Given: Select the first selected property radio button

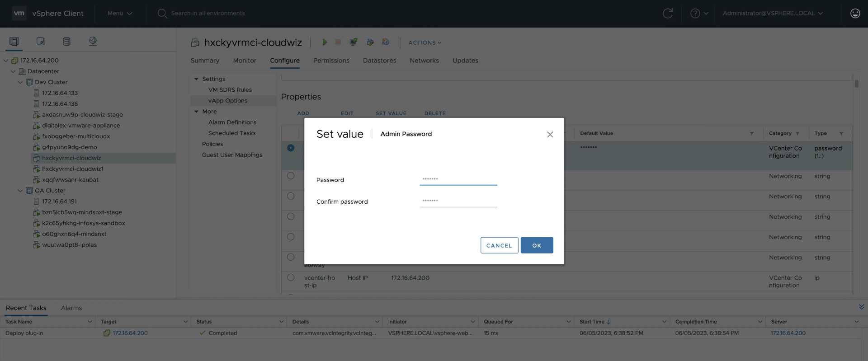Looking at the screenshot, I should tap(291, 148).
